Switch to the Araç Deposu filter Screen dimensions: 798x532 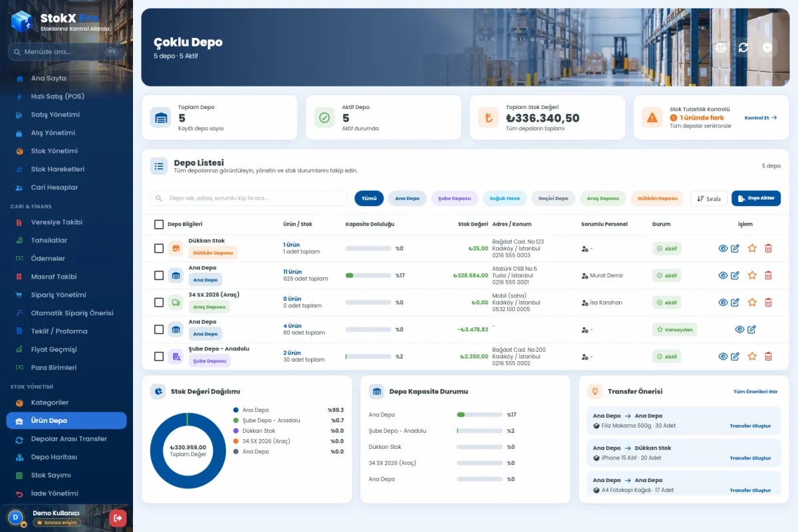tap(603, 198)
